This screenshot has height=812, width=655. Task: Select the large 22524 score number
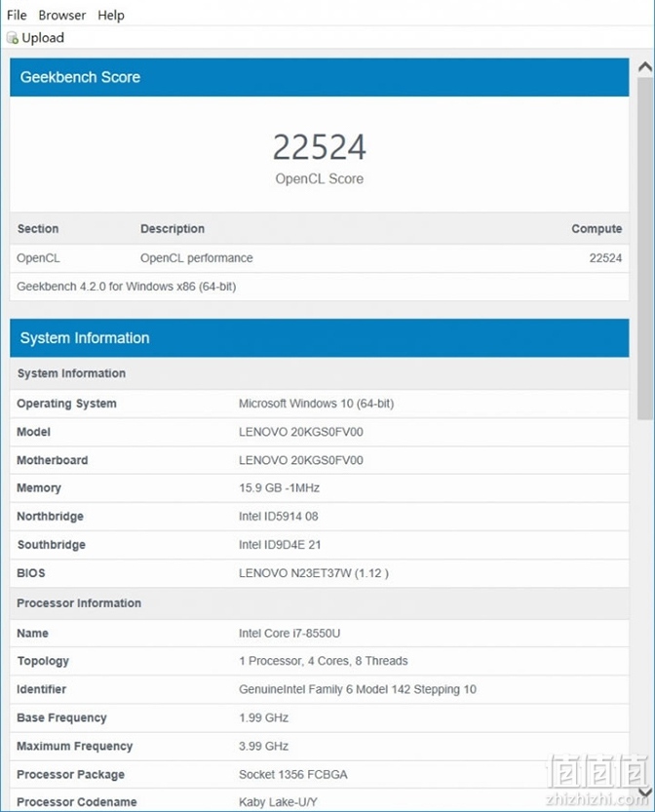tap(320, 147)
